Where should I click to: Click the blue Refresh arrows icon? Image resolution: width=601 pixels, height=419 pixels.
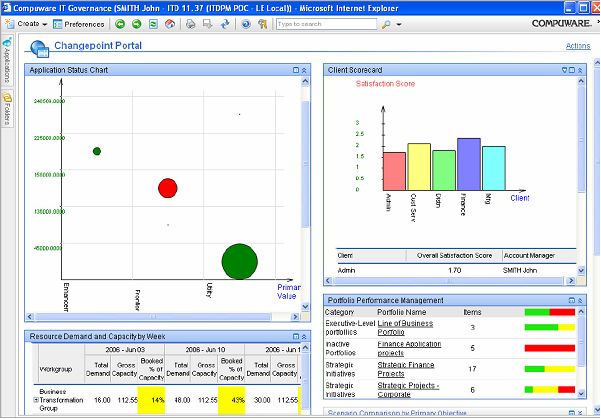coord(225,23)
